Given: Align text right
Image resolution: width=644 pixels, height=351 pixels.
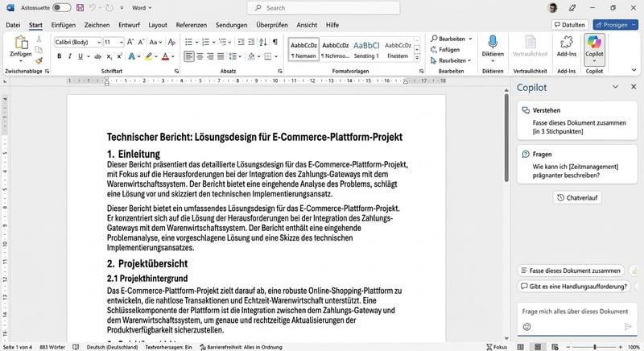Looking at the screenshot, I should click(x=210, y=56).
